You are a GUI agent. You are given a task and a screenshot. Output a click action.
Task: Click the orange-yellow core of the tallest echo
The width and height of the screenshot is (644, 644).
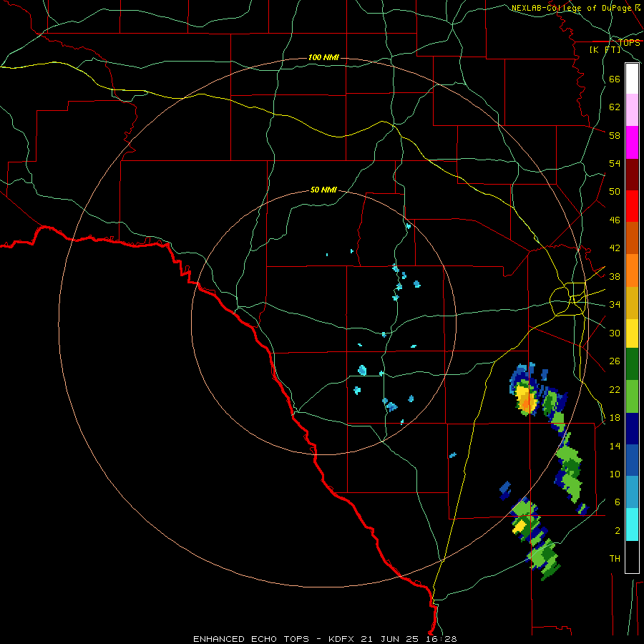(527, 402)
